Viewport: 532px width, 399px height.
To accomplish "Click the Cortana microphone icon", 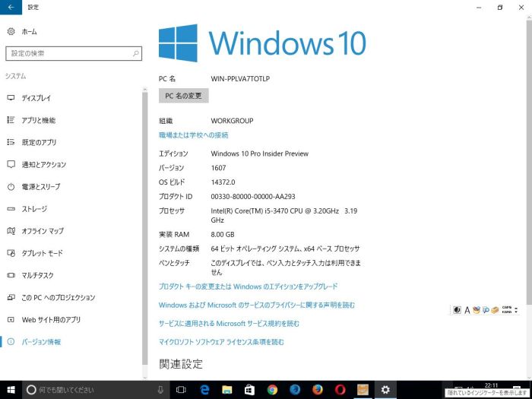I will 161,390.
